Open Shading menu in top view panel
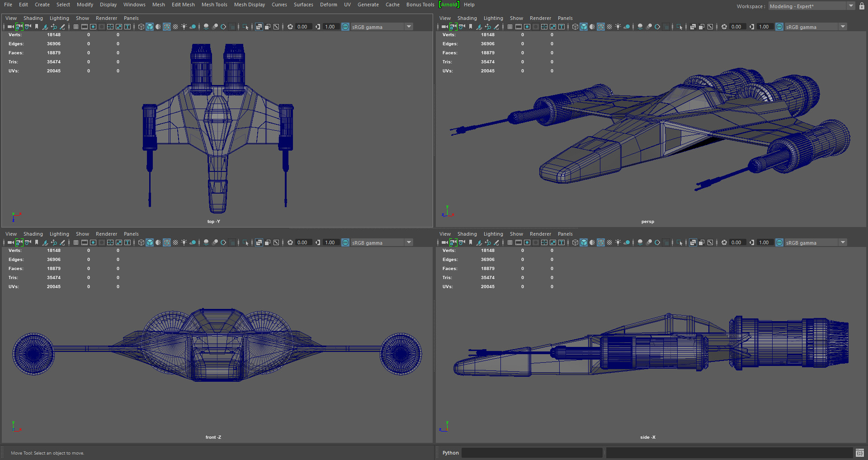The width and height of the screenshot is (868, 460). [x=33, y=18]
